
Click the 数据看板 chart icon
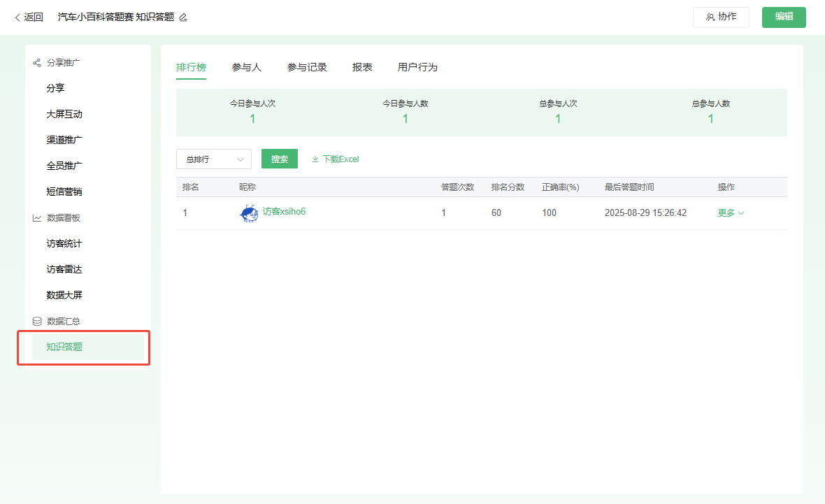pos(37,218)
